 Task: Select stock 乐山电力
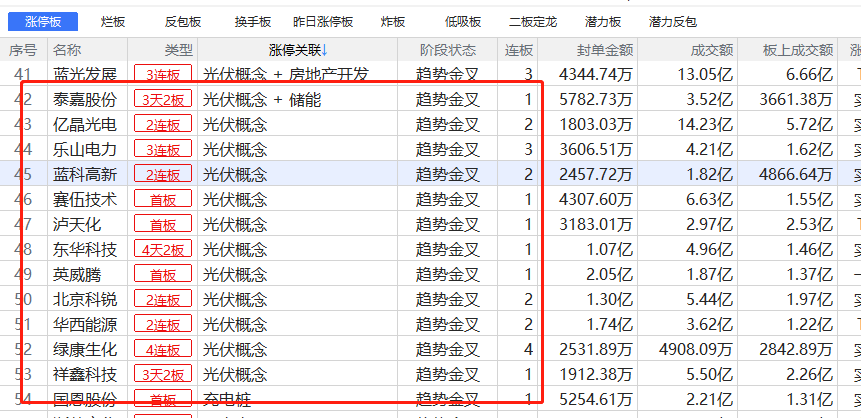(x=85, y=149)
